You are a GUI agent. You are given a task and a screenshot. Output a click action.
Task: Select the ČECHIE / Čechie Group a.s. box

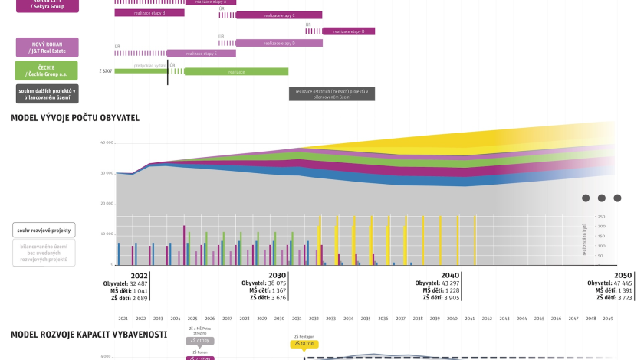pyautogui.click(x=47, y=70)
